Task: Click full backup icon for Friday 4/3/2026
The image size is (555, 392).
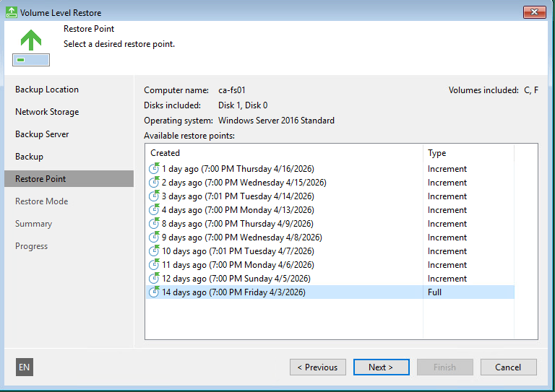Action: (154, 292)
